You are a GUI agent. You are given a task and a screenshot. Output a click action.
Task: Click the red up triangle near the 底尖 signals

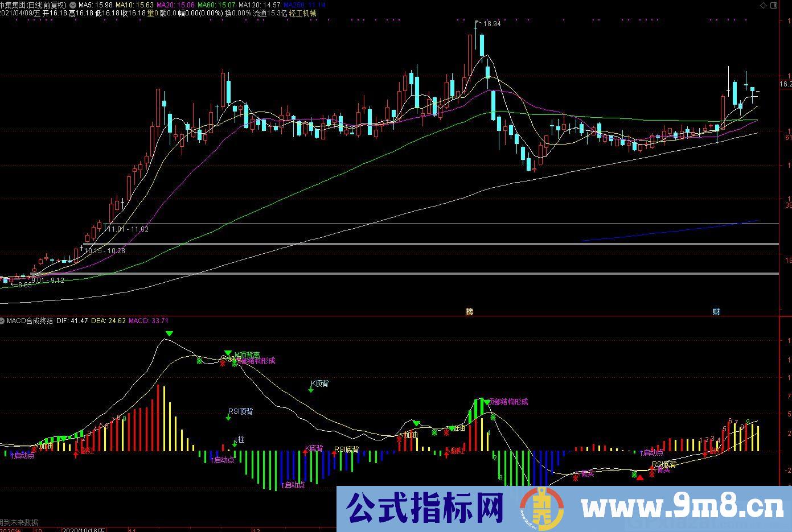[x=640, y=478]
